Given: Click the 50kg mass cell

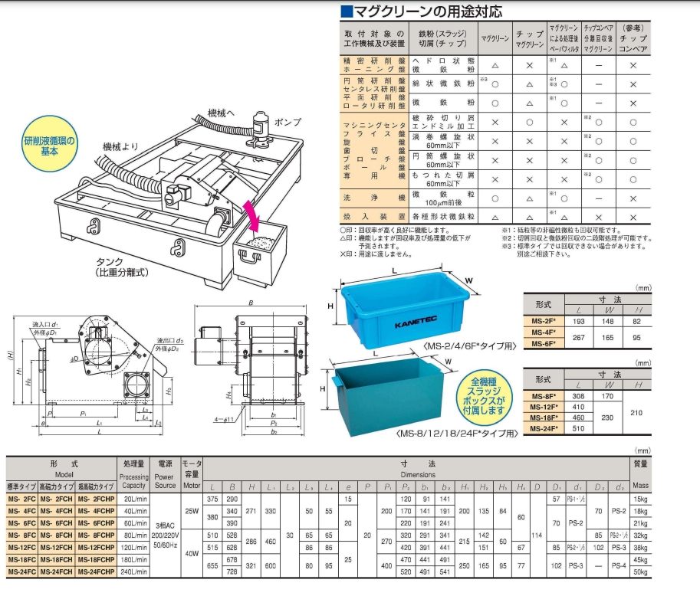Looking at the screenshot, I should (x=641, y=571).
